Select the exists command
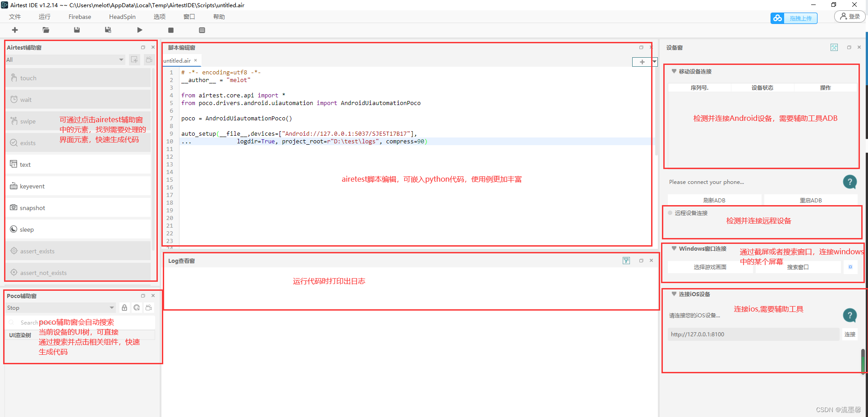 click(78, 143)
